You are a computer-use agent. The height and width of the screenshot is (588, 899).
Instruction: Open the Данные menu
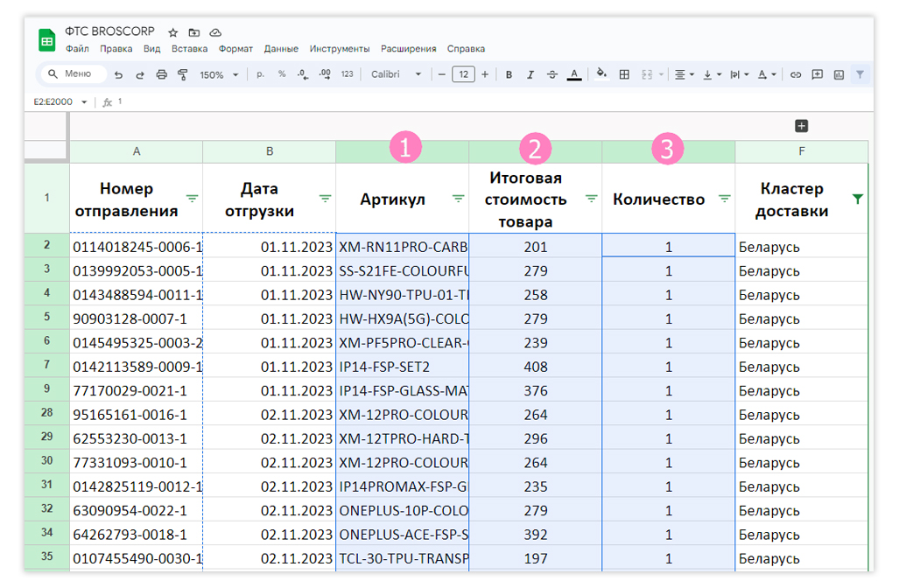pyautogui.click(x=281, y=49)
